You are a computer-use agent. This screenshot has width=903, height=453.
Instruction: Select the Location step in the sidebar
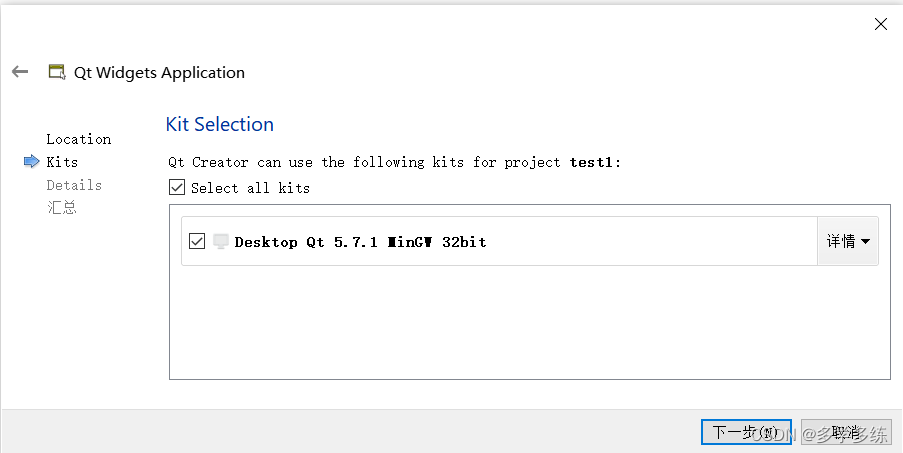click(79, 139)
